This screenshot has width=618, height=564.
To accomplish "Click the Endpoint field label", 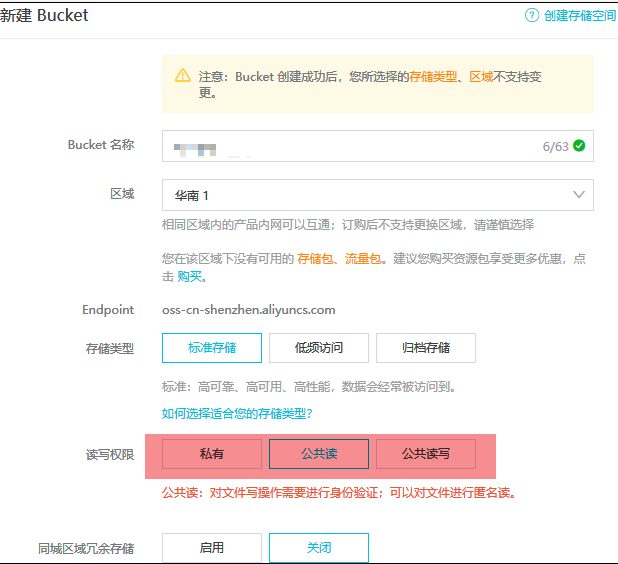I will tap(108, 310).
